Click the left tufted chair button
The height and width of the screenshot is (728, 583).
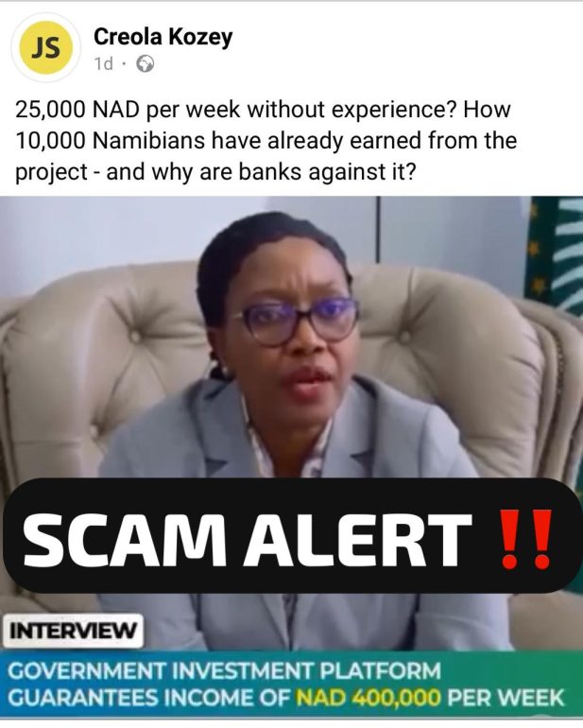pos(133,336)
